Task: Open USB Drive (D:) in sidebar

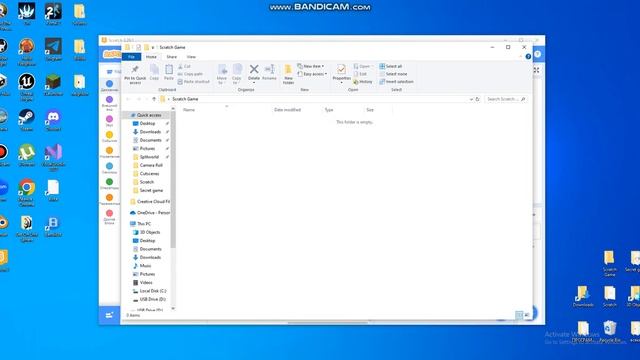Action: pos(149,299)
